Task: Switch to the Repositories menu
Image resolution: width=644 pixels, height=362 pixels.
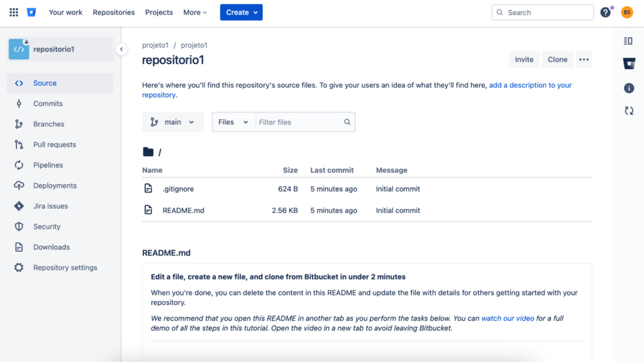Action: pos(113,12)
